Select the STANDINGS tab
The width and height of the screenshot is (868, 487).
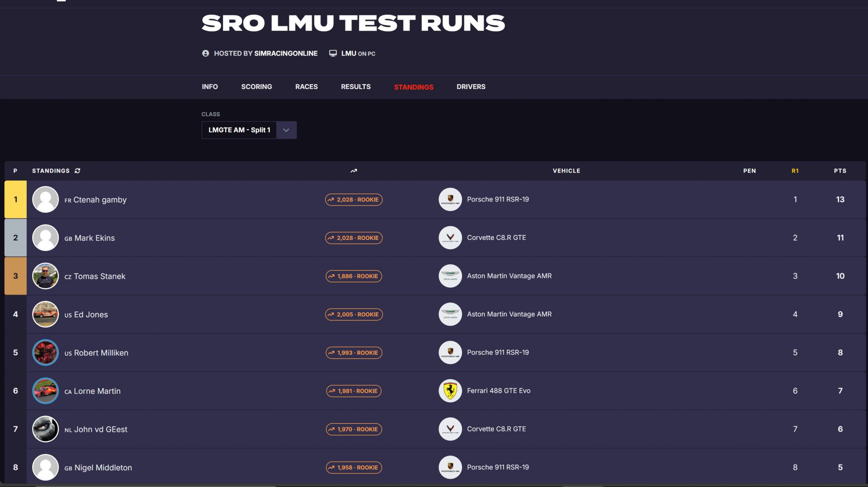pyautogui.click(x=414, y=87)
